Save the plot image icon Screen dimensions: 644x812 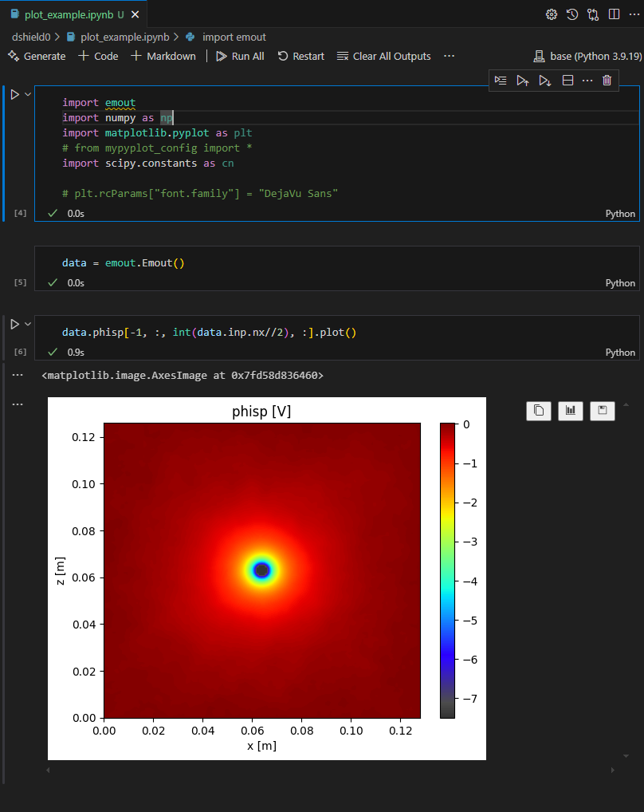point(602,411)
